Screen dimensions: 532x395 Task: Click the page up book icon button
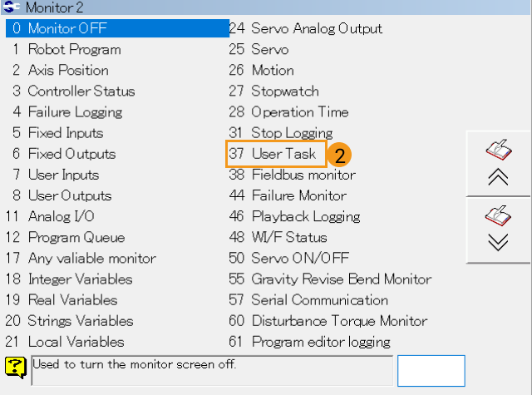tap(498, 163)
